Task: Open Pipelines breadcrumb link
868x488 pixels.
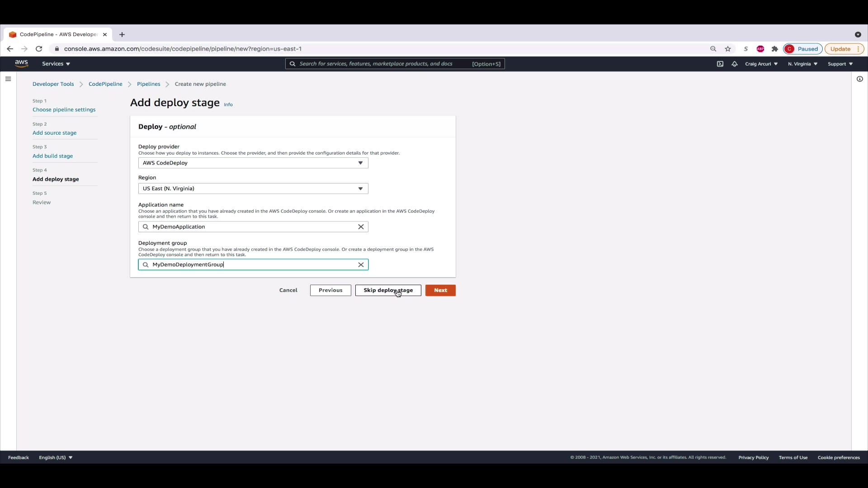Action: (x=148, y=84)
